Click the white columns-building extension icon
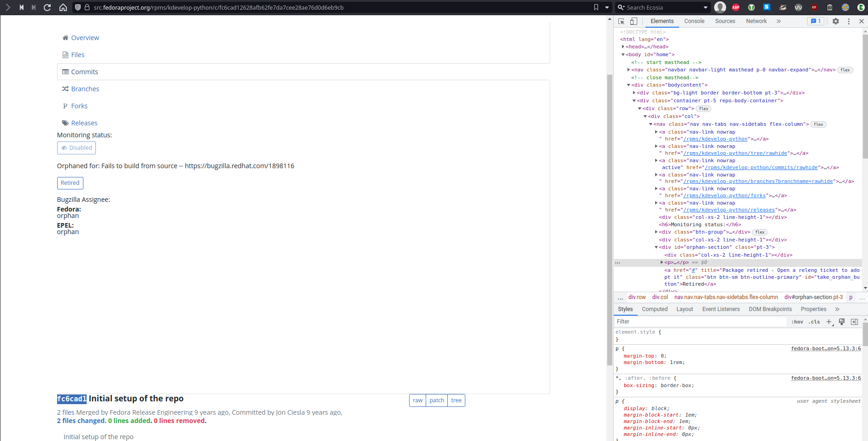868x441 pixels. pyautogui.click(x=830, y=7)
